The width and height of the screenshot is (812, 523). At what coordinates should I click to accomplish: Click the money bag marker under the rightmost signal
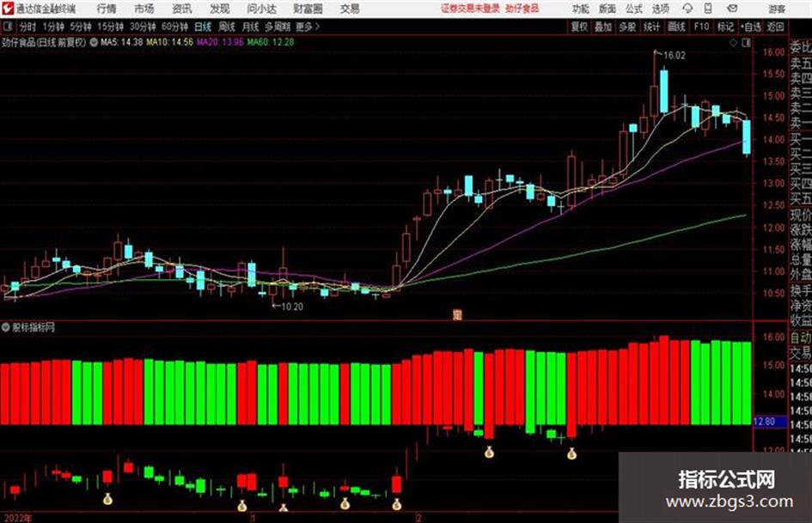coord(571,454)
